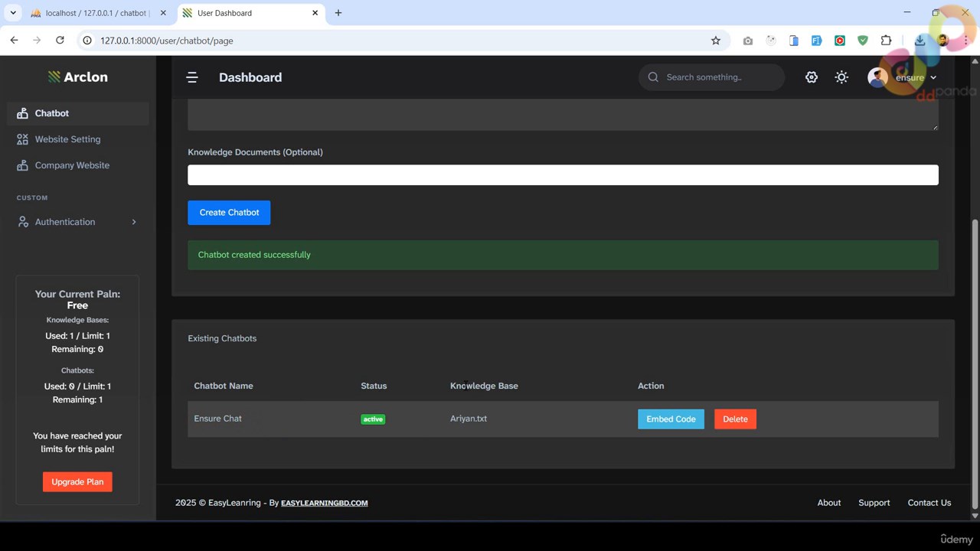Close the User Dashboard tab
The height and width of the screenshot is (551, 980).
(315, 13)
